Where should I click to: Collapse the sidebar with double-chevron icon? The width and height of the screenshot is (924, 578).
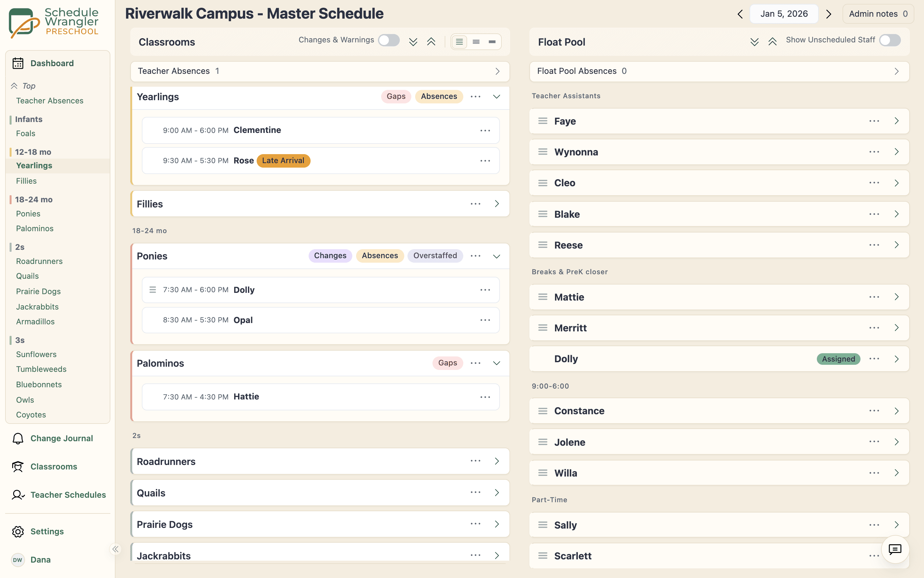tap(115, 549)
